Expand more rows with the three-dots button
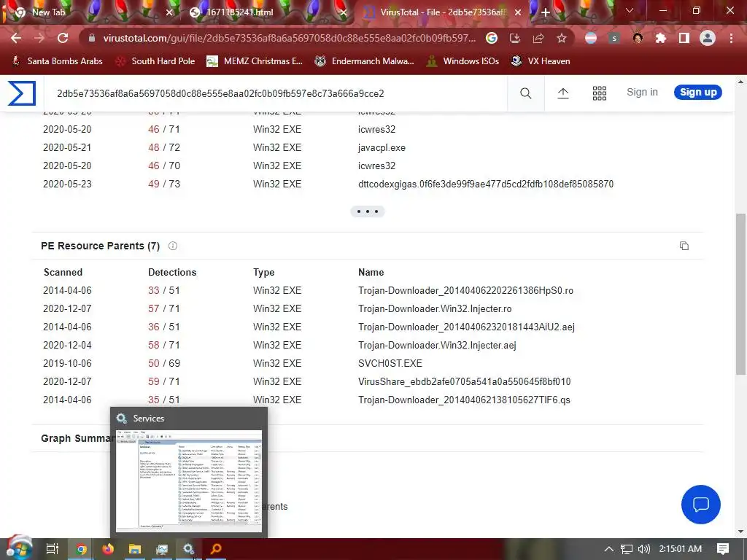Viewport: 747px width, 560px height. pyautogui.click(x=368, y=211)
